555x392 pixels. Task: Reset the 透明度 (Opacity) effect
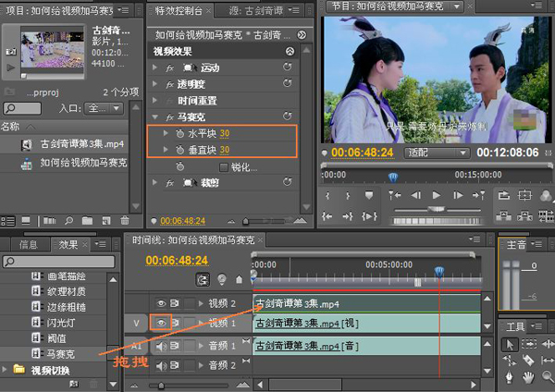(x=288, y=83)
